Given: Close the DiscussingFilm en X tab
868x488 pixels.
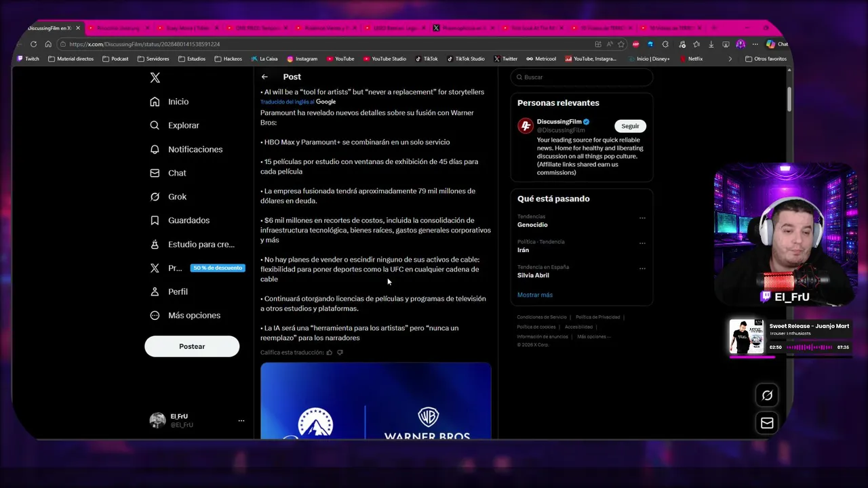Looking at the screenshot, I should (78, 28).
